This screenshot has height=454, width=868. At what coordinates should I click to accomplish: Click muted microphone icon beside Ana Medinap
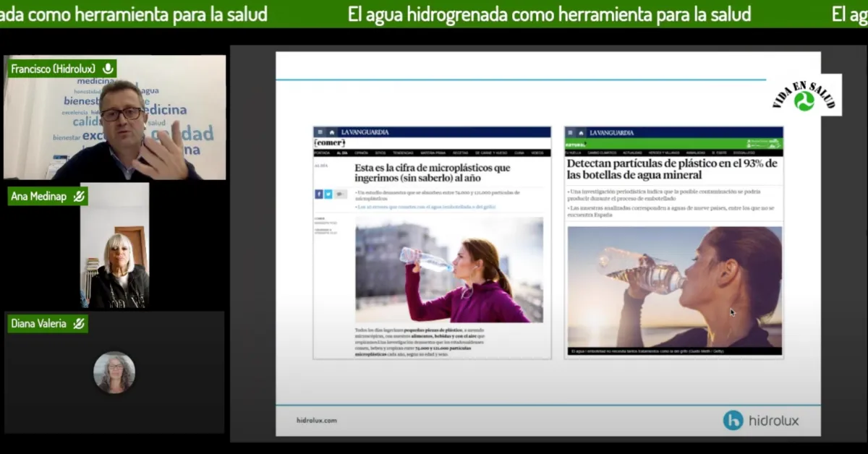click(79, 196)
